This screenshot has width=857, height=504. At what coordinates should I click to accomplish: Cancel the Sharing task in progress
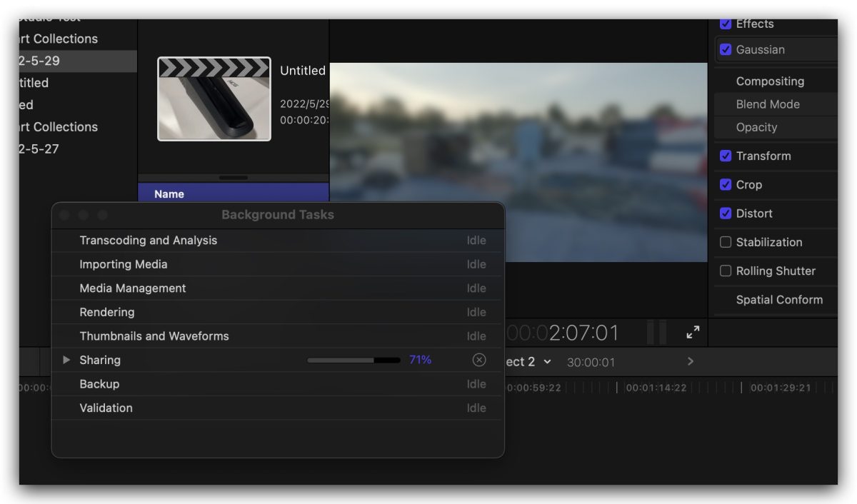tap(479, 360)
